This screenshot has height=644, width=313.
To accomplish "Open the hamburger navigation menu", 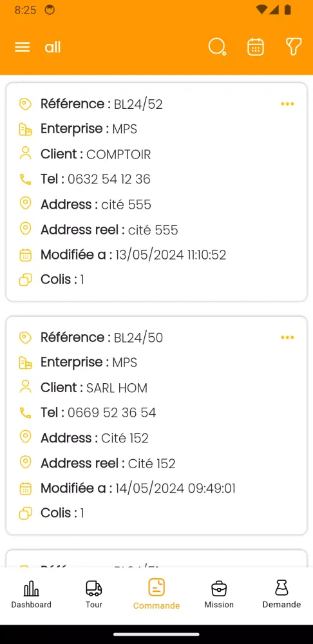I will (x=22, y=47).
